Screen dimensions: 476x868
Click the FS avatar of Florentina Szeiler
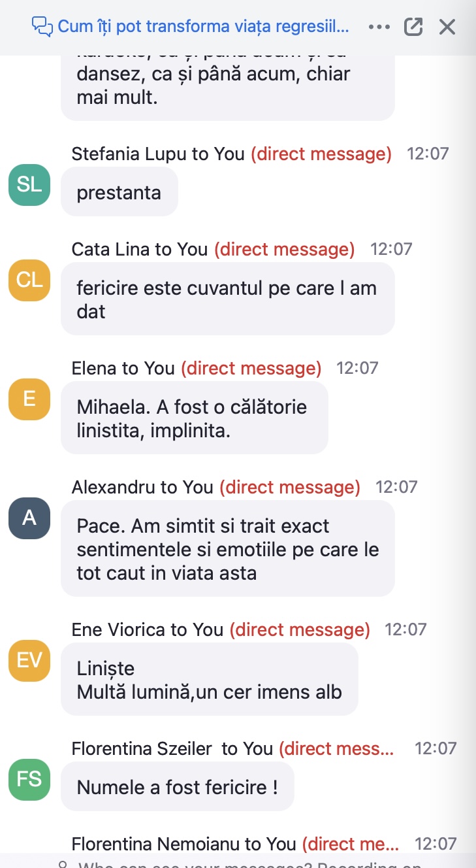[29, 780]
